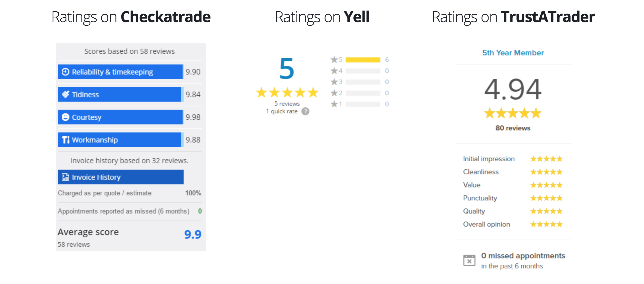Screen dimensions: 644x284
Task: Open the Invoice History bar
Action: tap(121, 177)
